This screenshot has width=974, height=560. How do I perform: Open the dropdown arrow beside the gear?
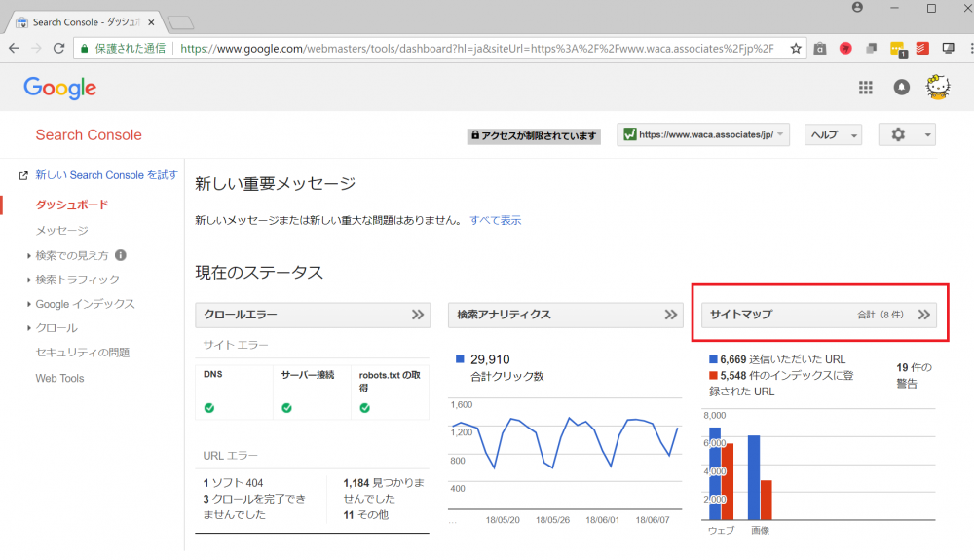(927, 135)
